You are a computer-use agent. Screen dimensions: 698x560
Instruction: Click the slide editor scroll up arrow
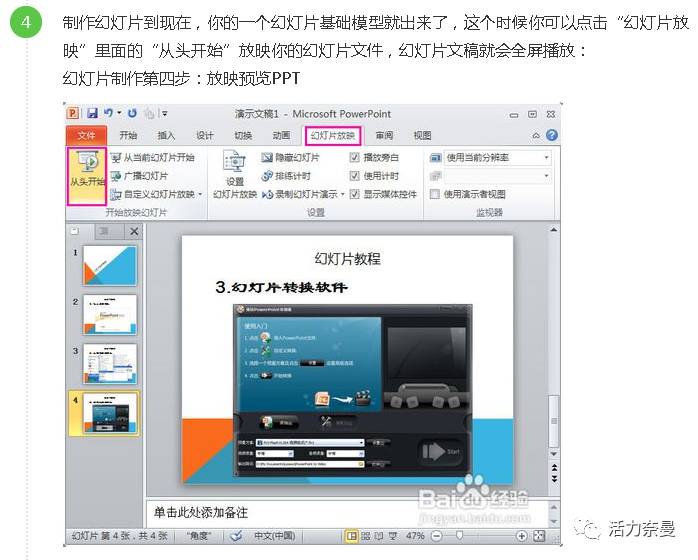coord(553,230)
